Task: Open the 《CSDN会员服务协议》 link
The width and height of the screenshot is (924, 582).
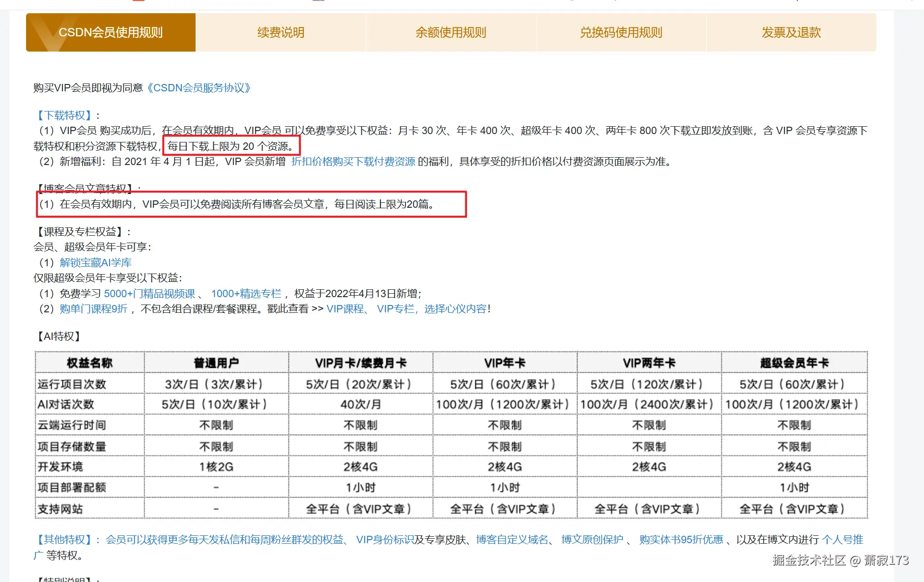Action: coord(199,88)
